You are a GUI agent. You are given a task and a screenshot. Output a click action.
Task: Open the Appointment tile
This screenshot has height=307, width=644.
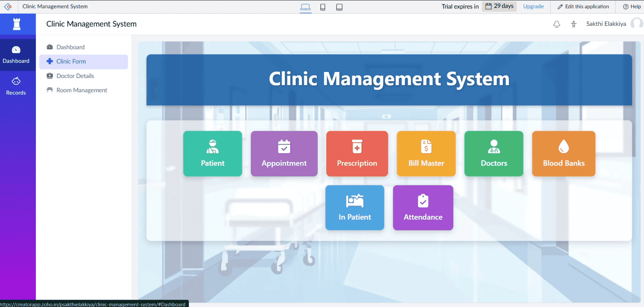point(284,154)
